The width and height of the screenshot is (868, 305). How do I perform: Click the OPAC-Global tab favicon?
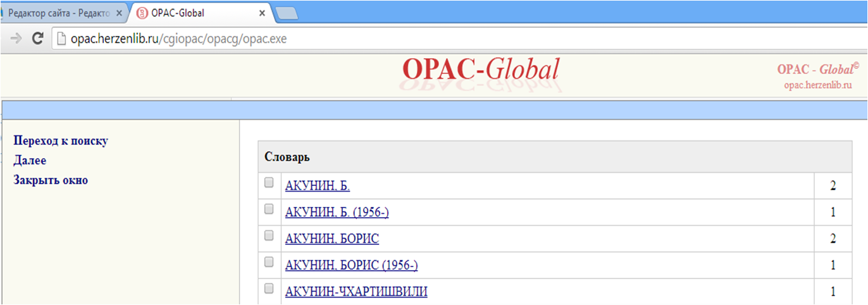(142, 13)
